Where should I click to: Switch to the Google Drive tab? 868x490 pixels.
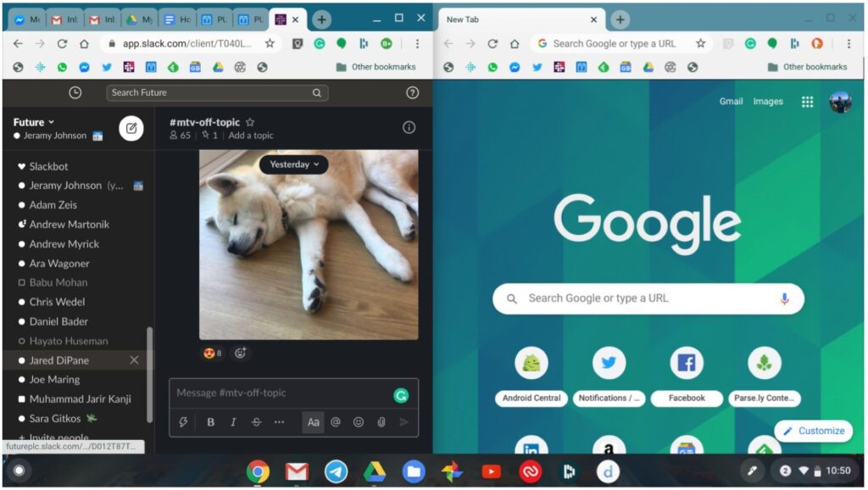[x=140, y=19]
